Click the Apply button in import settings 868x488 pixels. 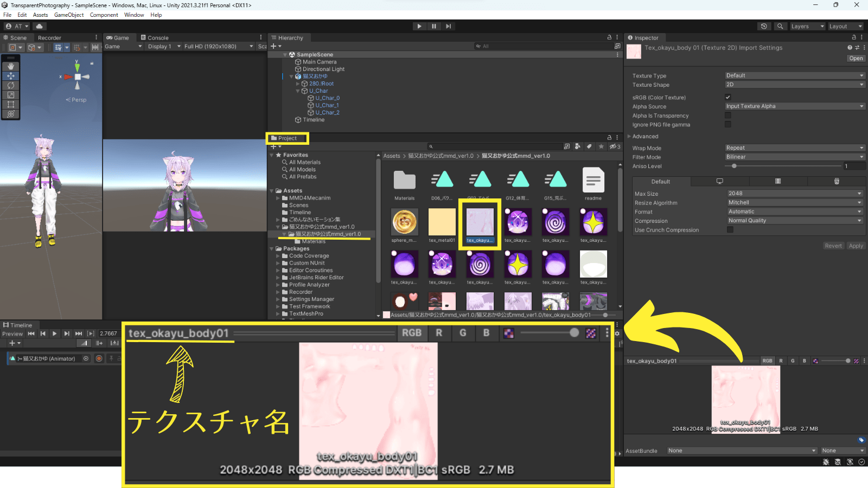[856, 246]
